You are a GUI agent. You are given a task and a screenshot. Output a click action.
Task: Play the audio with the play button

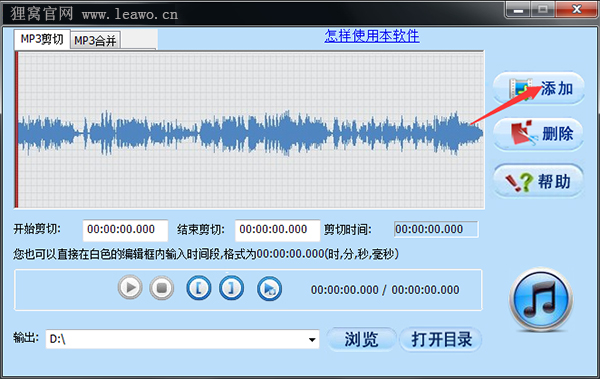pos(130,288)
